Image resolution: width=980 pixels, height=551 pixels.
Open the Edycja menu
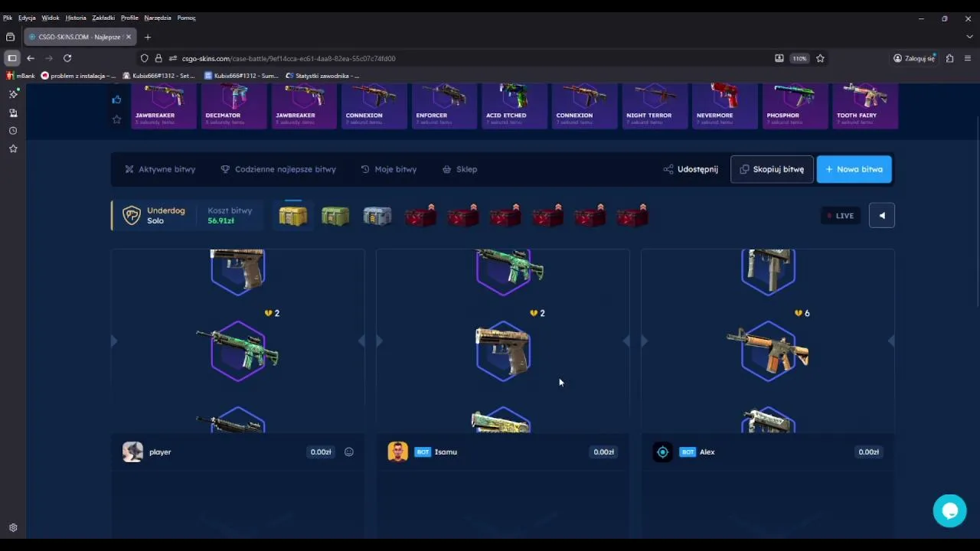click(x=27, y=18)
